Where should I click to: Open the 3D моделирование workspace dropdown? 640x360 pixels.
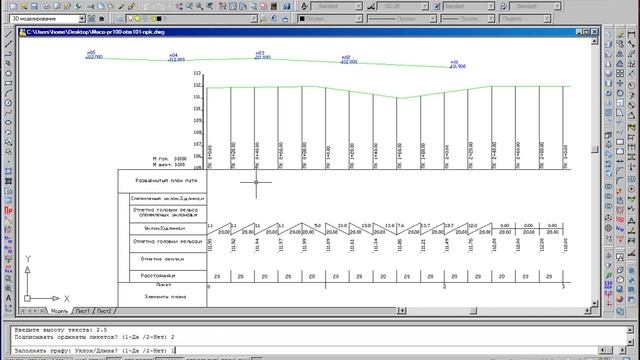tap(82, 19)
